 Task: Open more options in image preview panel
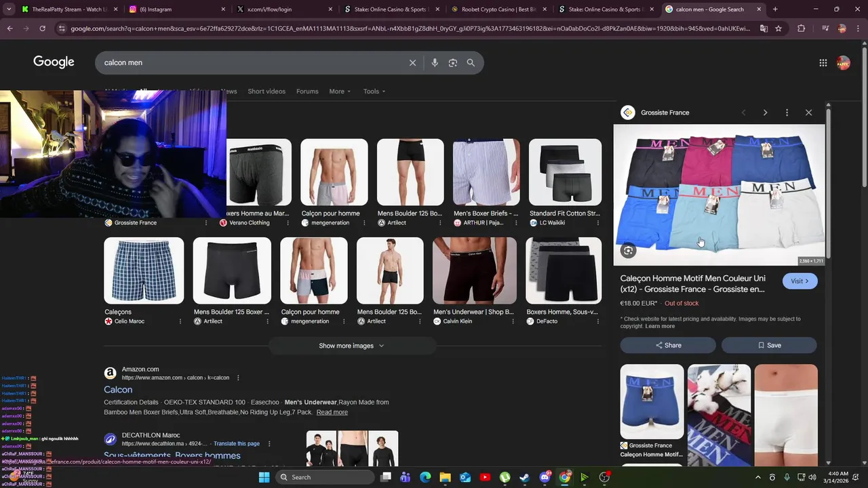pyautogui.click(x=787, y=113)
